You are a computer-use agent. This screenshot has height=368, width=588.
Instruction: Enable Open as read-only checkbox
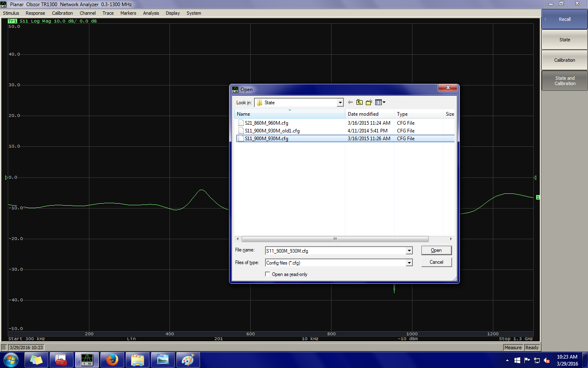click(x=268, y=274)
